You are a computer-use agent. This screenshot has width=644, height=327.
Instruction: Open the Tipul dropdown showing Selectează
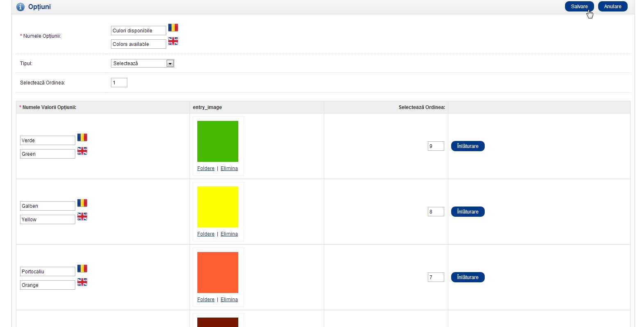coord(142,64)
